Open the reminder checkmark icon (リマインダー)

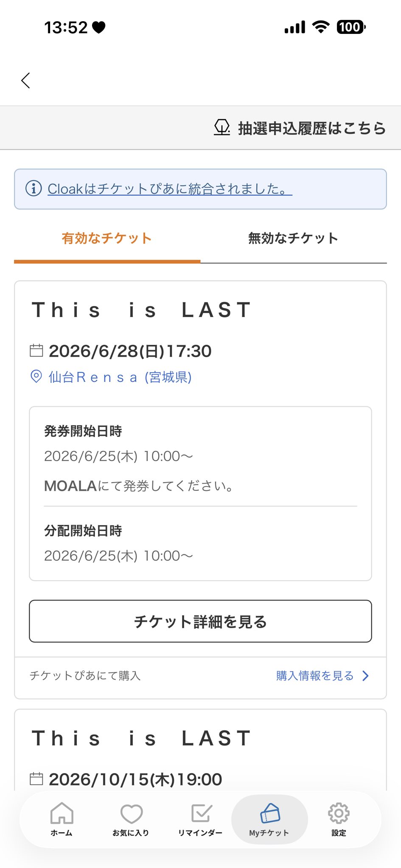[201, 813]
